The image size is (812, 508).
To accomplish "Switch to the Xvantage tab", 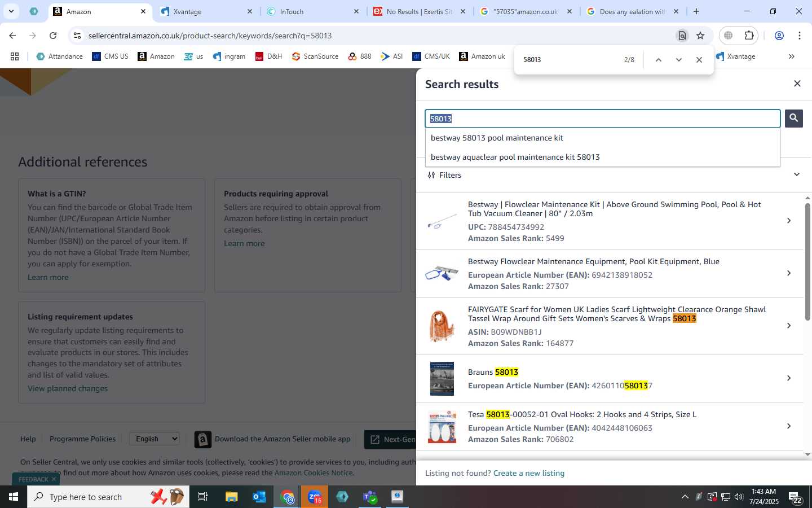I will [205, 11].
